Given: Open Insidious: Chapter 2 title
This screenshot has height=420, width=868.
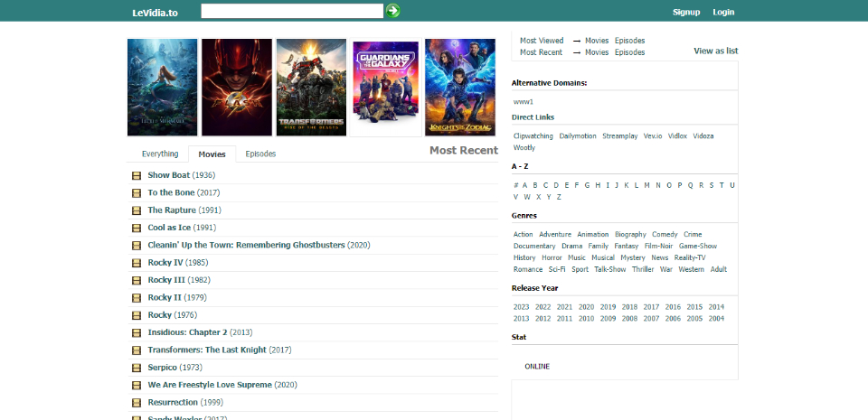Looking at the screenshot, I should 200,332.
